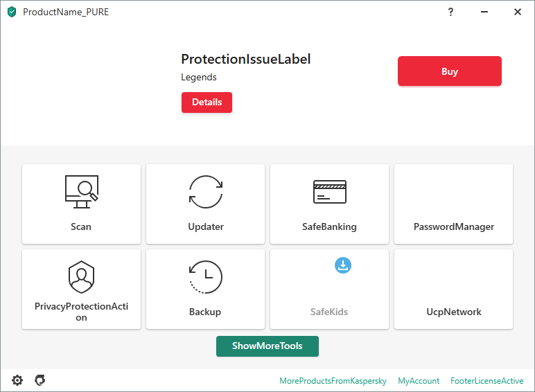
Task: Click the red Details button
Action: [x=207, y=103]
